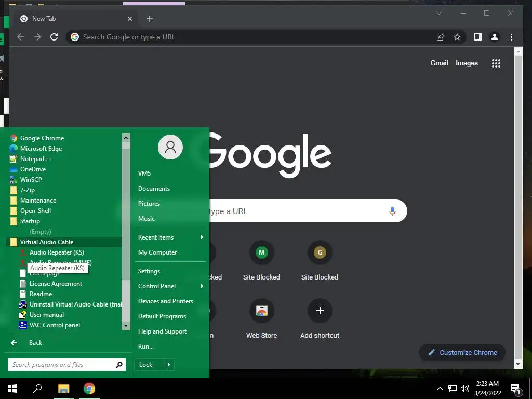
Task: Open the Readme file
Action: [41, 294]
